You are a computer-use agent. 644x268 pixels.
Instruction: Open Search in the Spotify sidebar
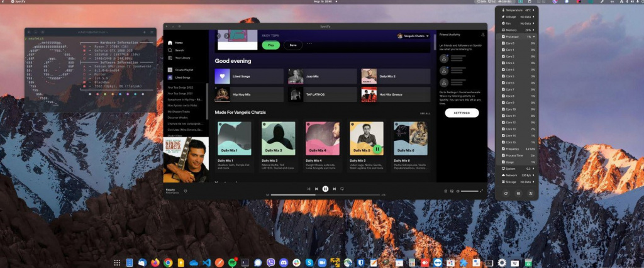[x=179, y=50]
